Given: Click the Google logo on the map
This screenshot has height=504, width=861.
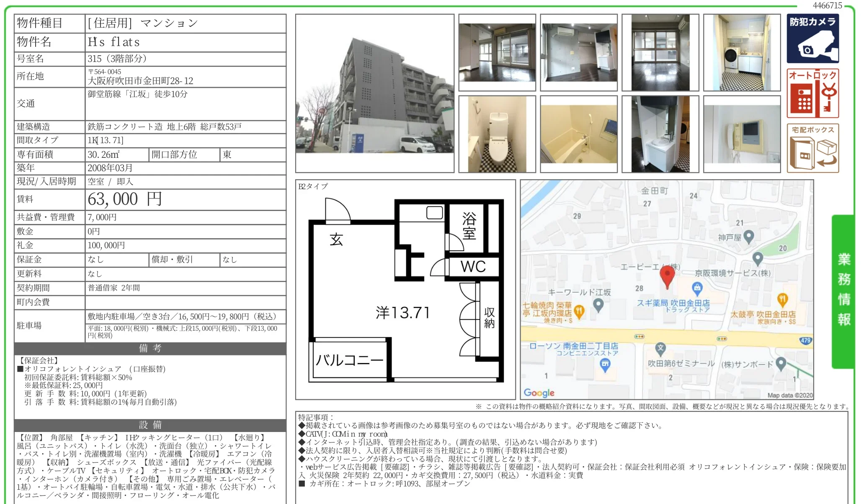Looking at the screenshot, I should pos(539,393).
